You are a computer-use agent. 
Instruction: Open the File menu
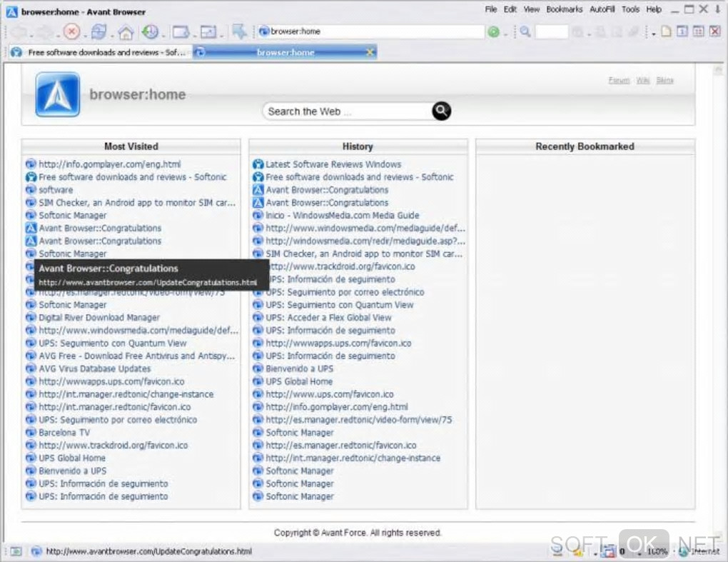491,9
